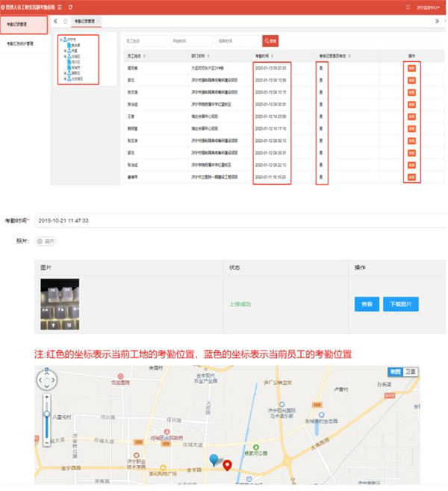448x491 pixels.
Task: Click the 杨家河公园 green map marker
Action: pyautogui.click(x=256, y=447)
